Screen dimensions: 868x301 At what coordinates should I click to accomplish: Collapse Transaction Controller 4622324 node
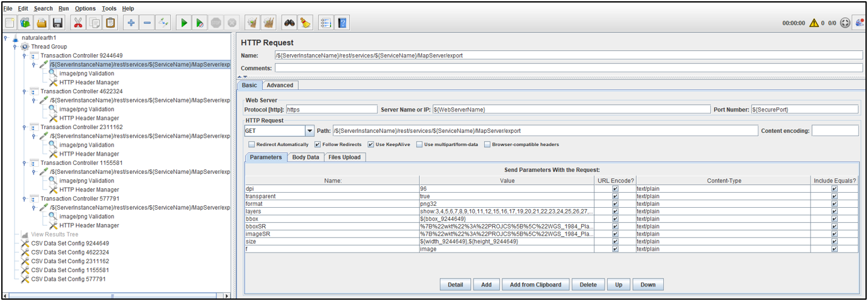[x=25, y=91]
